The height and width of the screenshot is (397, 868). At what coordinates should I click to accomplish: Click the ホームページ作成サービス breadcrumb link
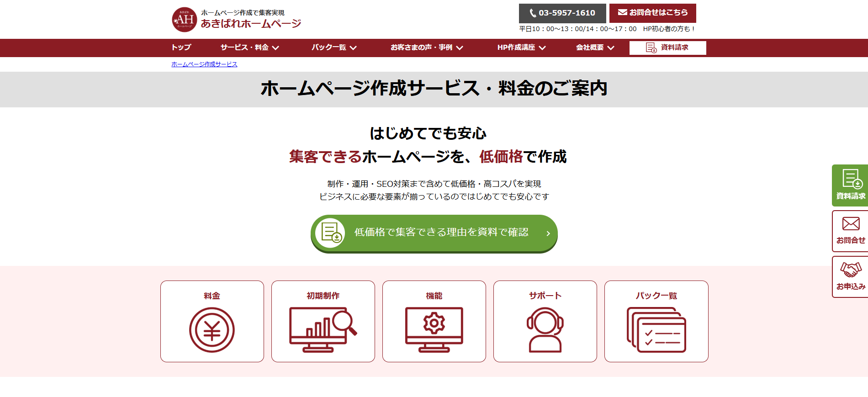pos(204,64)
